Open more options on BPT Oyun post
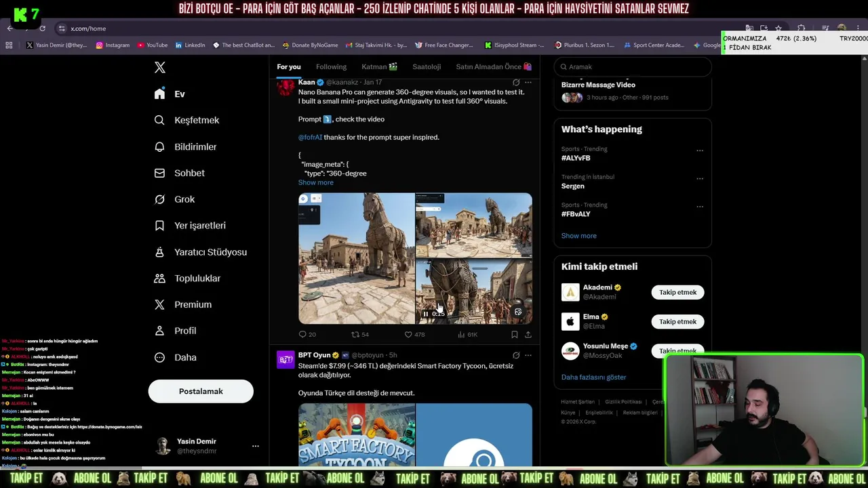This screenshot has height=488, width=868. [x=528, y=355]
